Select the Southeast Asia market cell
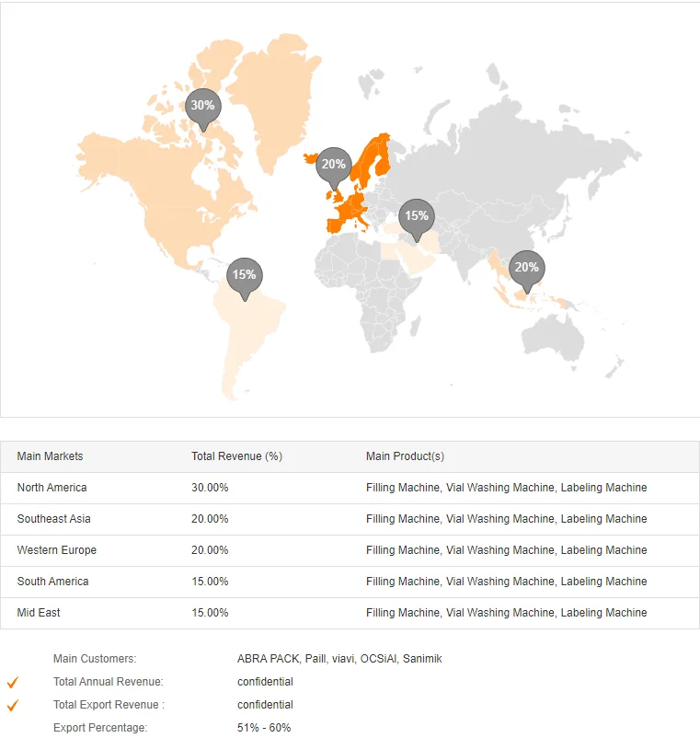This screenshot has width=700, height=738. click(53, 519)
